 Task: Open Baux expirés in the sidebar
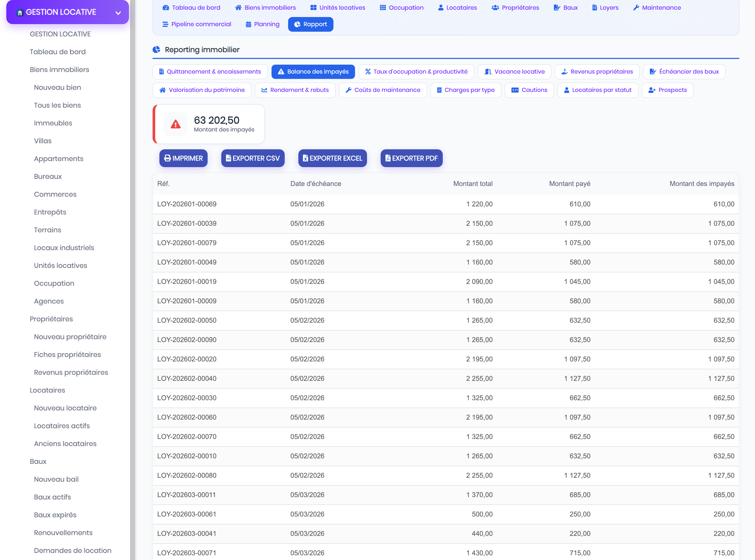coord(55,515)
